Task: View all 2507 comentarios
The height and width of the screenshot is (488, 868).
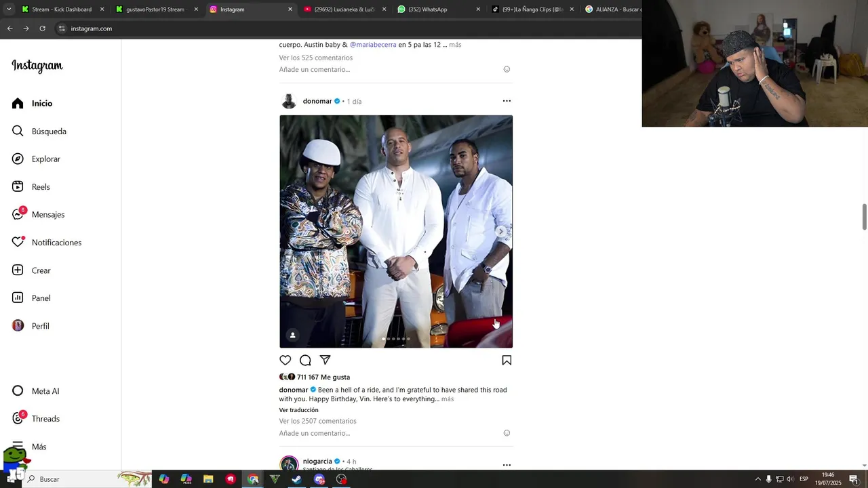Action: click(x=317, y=421)
